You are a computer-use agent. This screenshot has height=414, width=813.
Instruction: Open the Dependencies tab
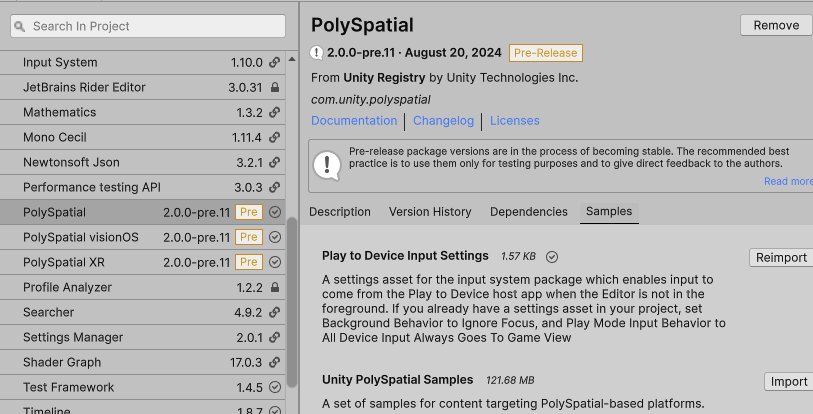[528, 212]
